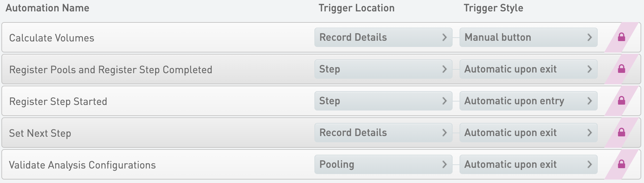Click the lock icon for Set Next Step
644x183 pixels.
pos(622,132)
